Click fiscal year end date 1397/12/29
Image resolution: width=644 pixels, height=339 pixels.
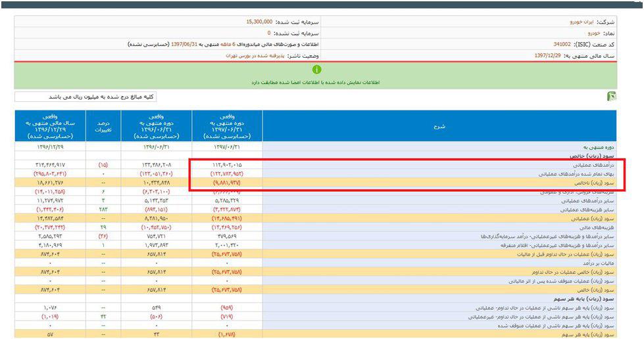[547, 55]
